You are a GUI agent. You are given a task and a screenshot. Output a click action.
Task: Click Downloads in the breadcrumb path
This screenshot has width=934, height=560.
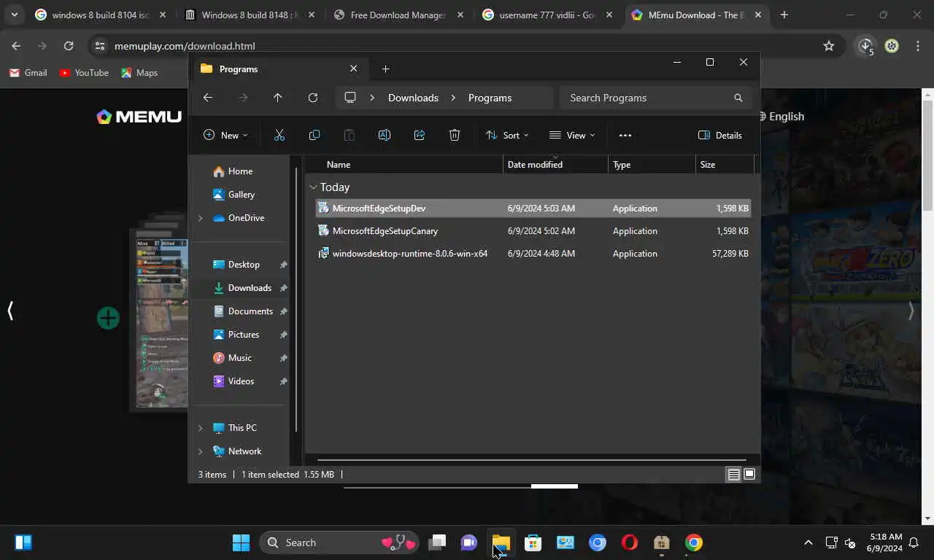[x=413, y=98]
